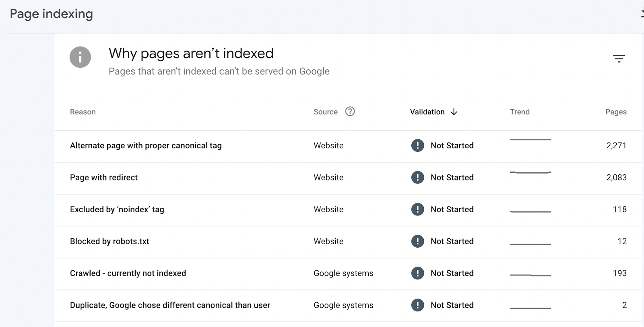Screen dimensions: 644x327
Task: Click the Pages column header
Action: 615,112
